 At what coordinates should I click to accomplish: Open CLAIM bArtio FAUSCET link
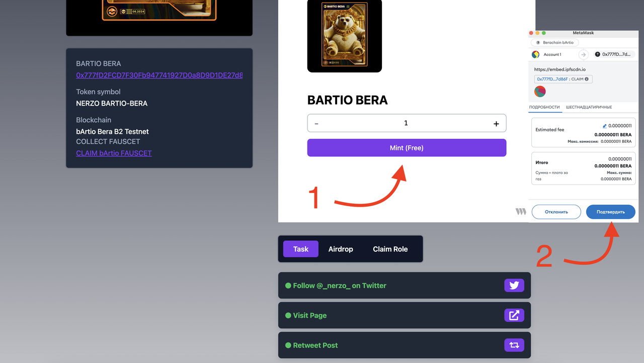[114, 153]
